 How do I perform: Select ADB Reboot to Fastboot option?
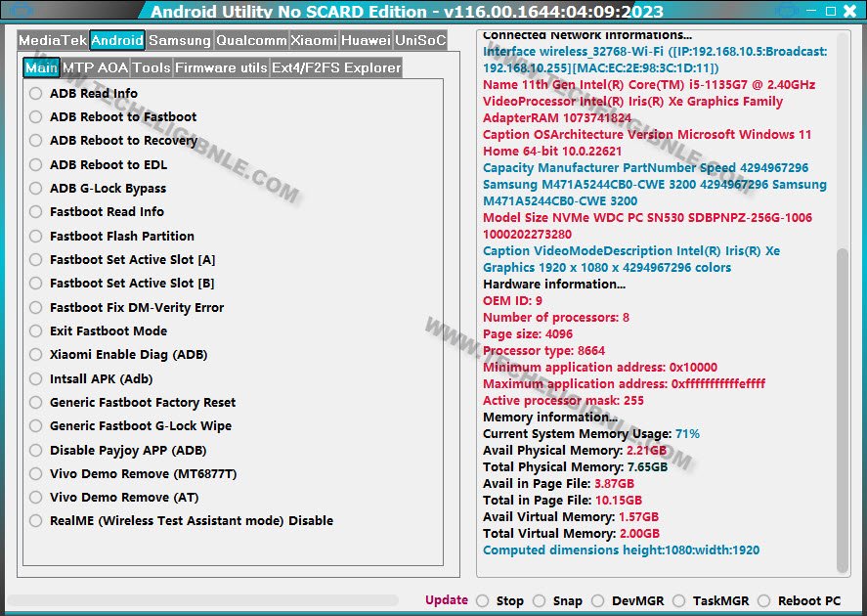click(x=36, y=117)
